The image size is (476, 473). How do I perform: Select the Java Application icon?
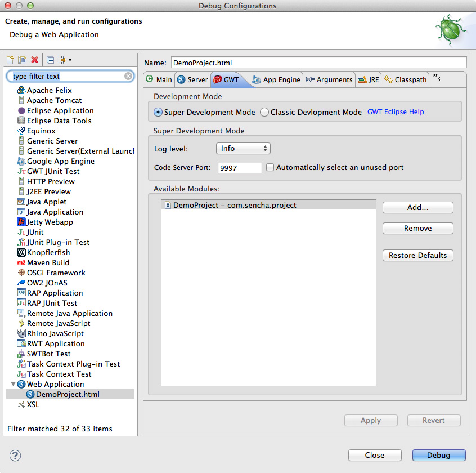[x=21, y=212]
